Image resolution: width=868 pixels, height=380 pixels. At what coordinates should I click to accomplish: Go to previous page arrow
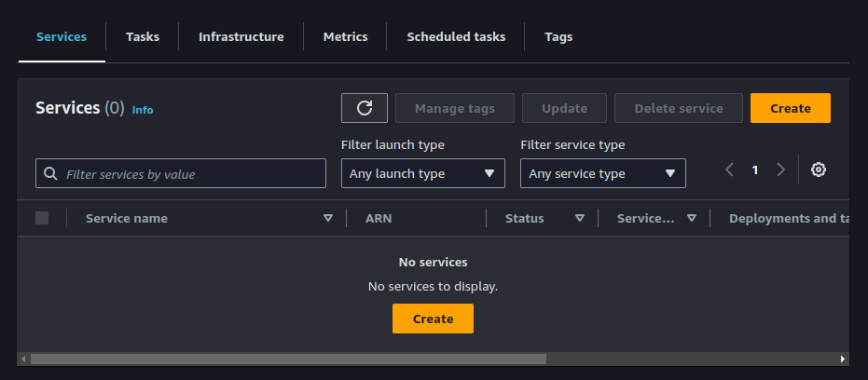(x=729, y=170)
